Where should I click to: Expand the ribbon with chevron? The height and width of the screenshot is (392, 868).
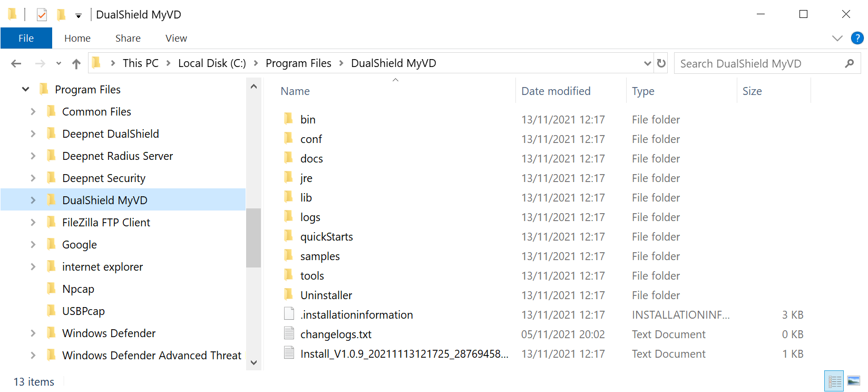[837, 38]
